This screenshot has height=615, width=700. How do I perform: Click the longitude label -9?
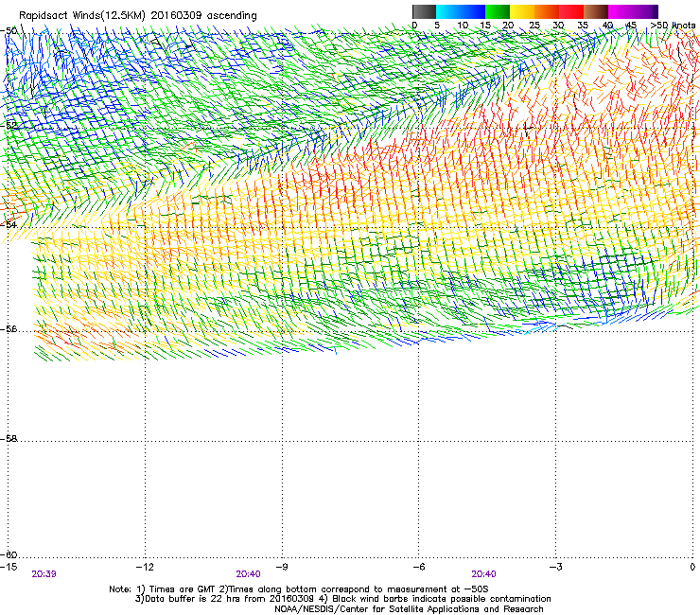click(x=281, y=567)
